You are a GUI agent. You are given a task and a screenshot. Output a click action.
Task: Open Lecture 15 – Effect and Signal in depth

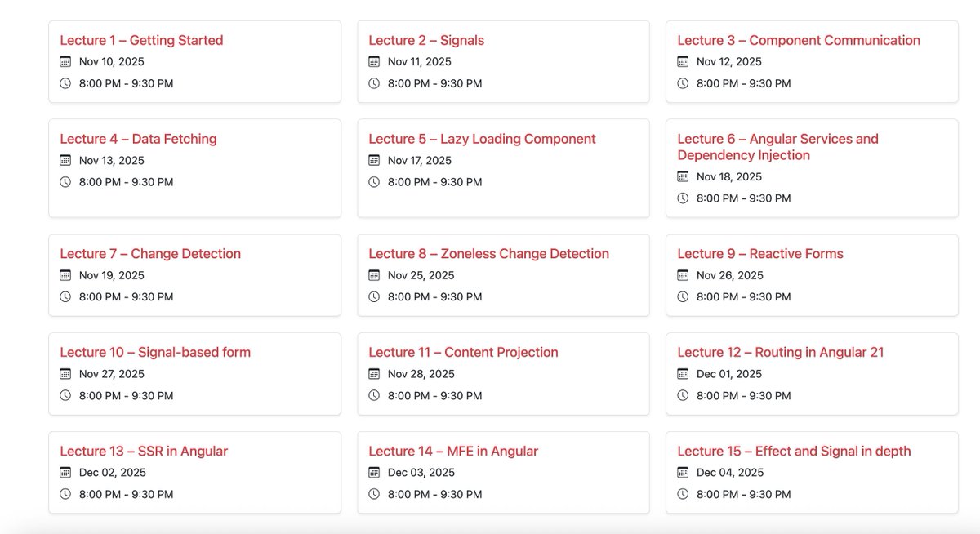coord(794,450)
